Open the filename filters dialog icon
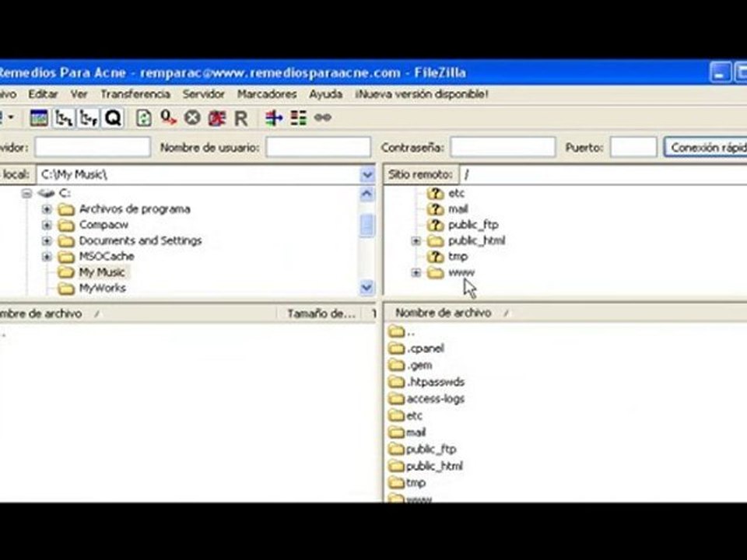 tap(274, 117)
